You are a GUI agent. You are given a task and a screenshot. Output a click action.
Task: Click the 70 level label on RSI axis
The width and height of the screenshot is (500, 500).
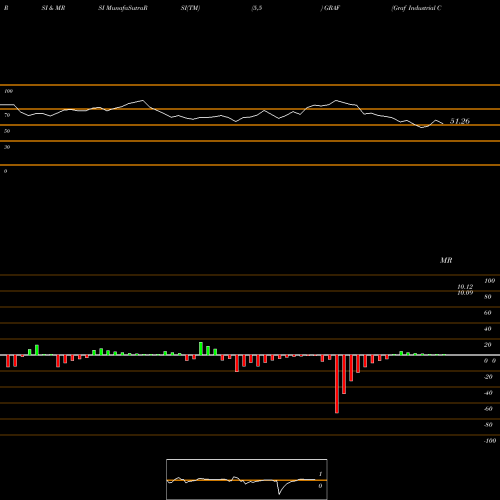7,115
